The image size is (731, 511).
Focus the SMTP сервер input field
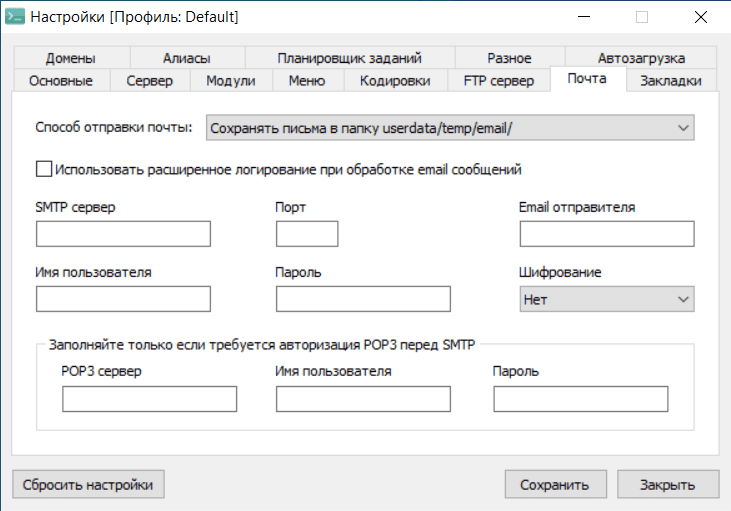[123, 234]
